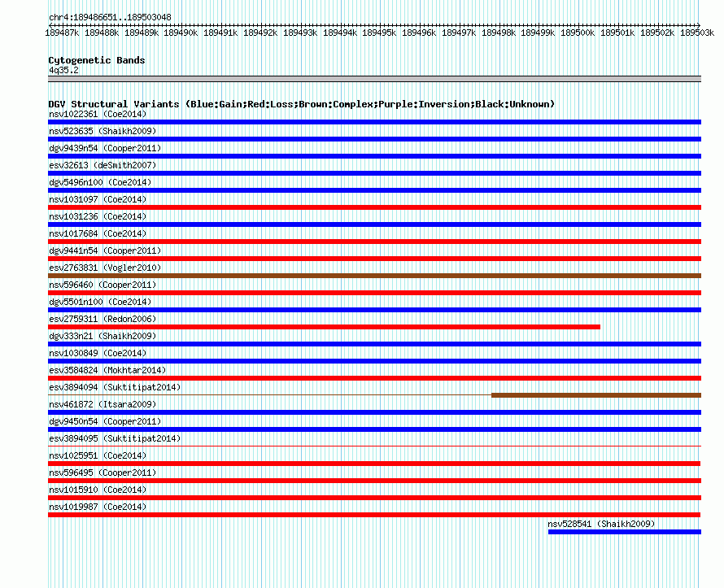Screen dimensions: 724x588
Task: Click the chr4:189486651..189503048 region label
Action: [x=110, y=17]
